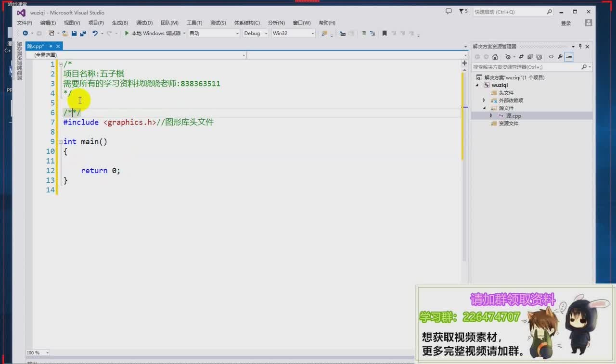Click the Find in Files toolbar icon
616x364 pixels.
tap(324, 33)
